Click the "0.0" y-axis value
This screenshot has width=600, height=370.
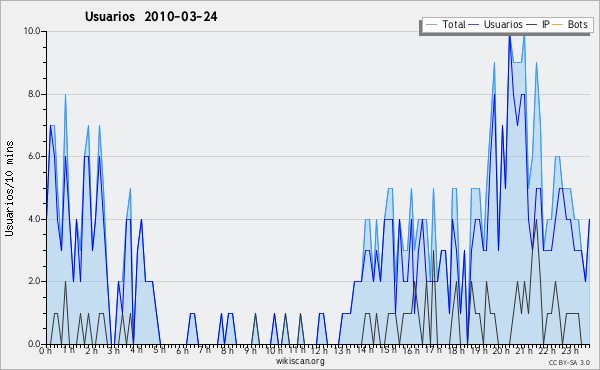coord(34,344)
